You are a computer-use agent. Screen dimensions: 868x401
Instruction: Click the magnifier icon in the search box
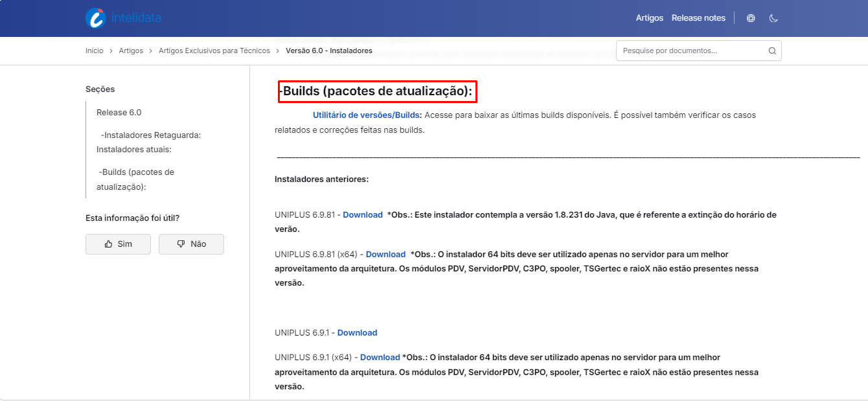click(x=772, y=51)
